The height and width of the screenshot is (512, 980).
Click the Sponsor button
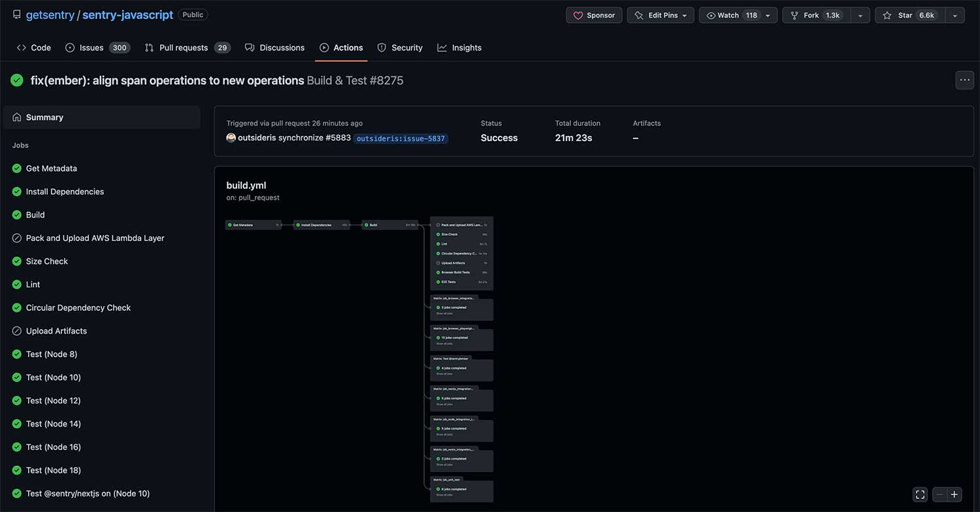pyautogui.click(x=595, y=15)
